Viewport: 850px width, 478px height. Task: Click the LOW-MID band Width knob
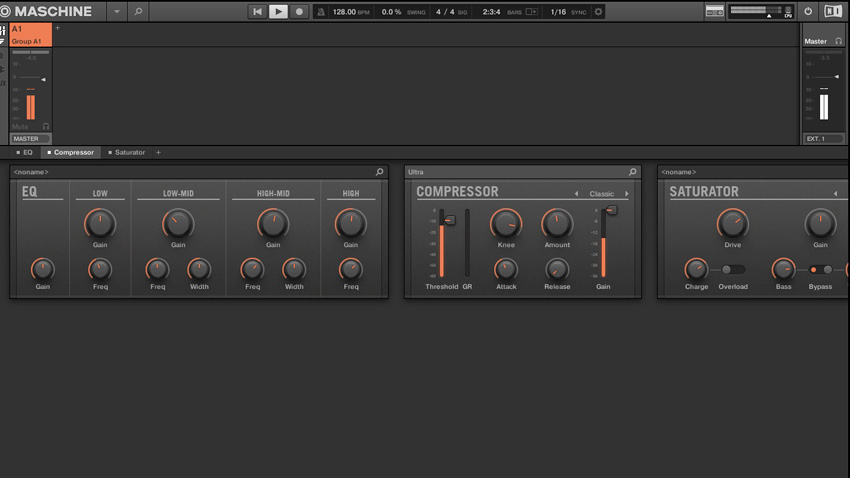pos(199,269)
